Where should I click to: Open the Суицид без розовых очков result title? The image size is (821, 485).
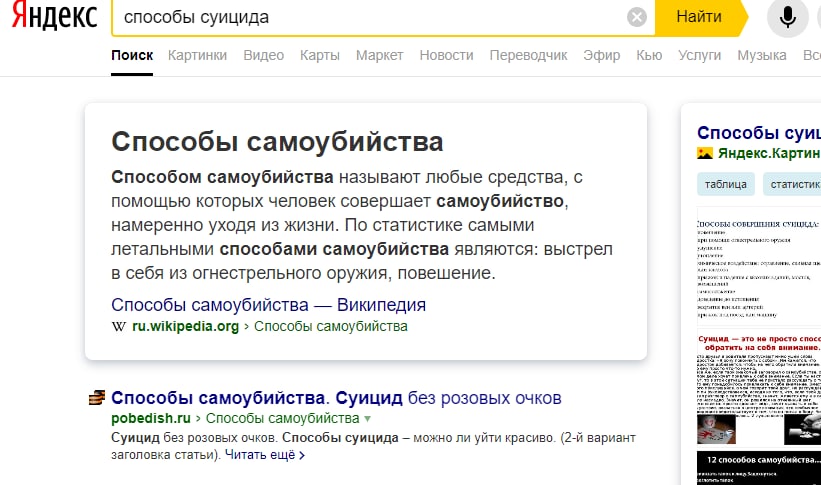[336, 398]
